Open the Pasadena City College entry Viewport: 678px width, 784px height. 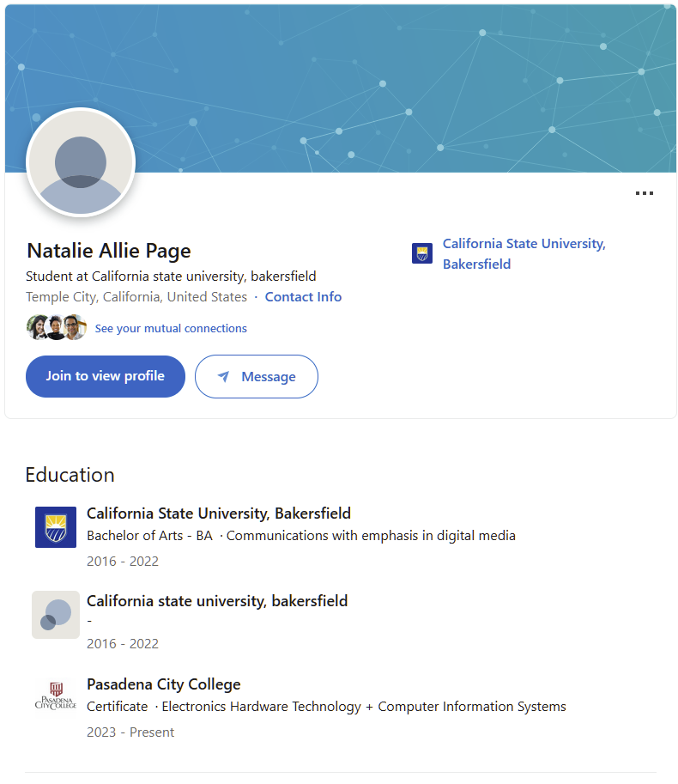click(164, 684)
